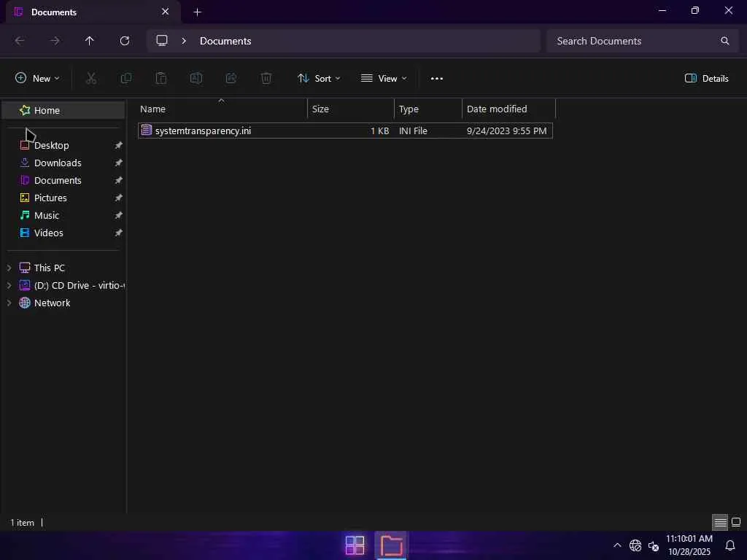Screen dimensions: 747x560
Task: Switch to large thumbnails view in status bar
Action: click(x=736, y=522)
